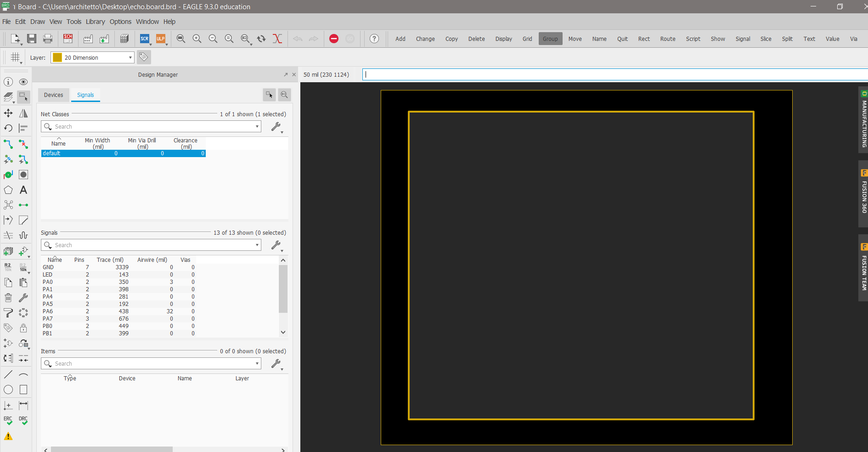Click the SCR script icon

click(145, 39)
